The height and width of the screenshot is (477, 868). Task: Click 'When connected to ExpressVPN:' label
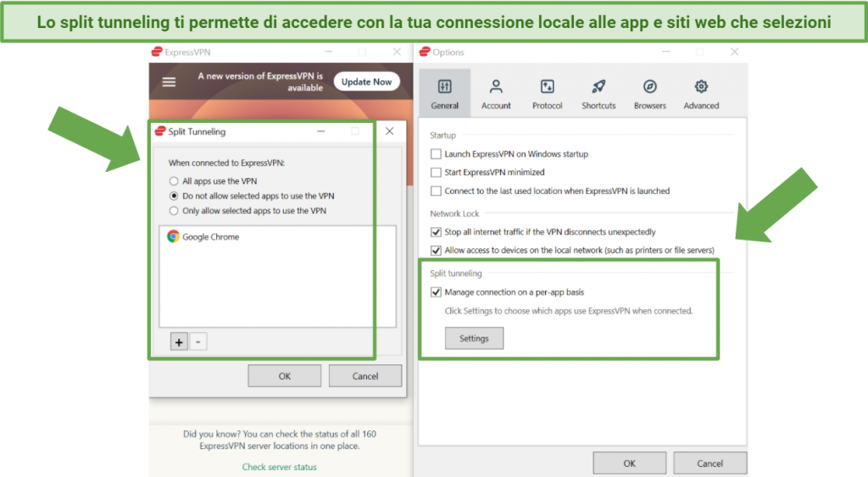(x=227, y=163)
